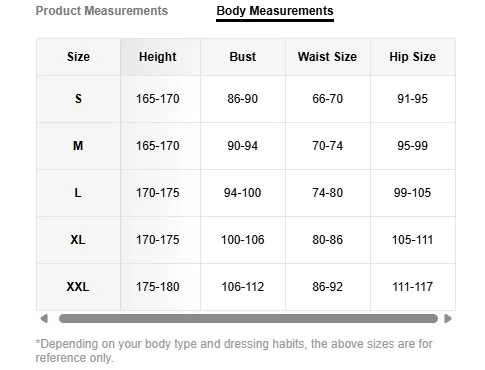The width and height of the screenshot is (485, 370).
Task: Select the Body Measurements tab
Action: 275,11
